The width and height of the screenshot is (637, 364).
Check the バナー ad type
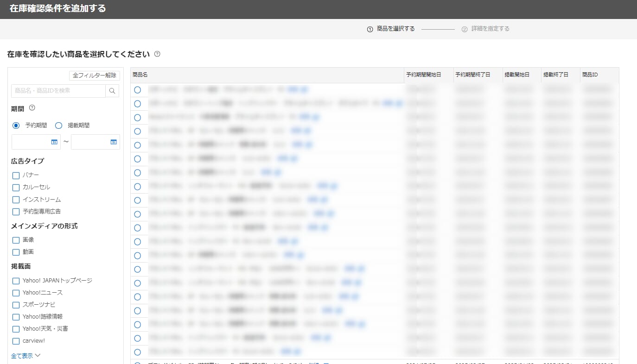pyautogui.click(x=16, y=176)
